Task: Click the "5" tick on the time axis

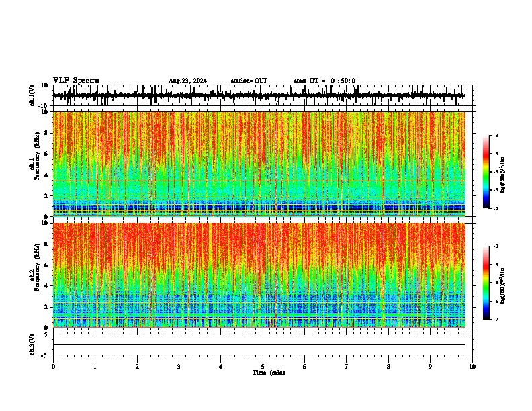Action: tap(263, 367)
